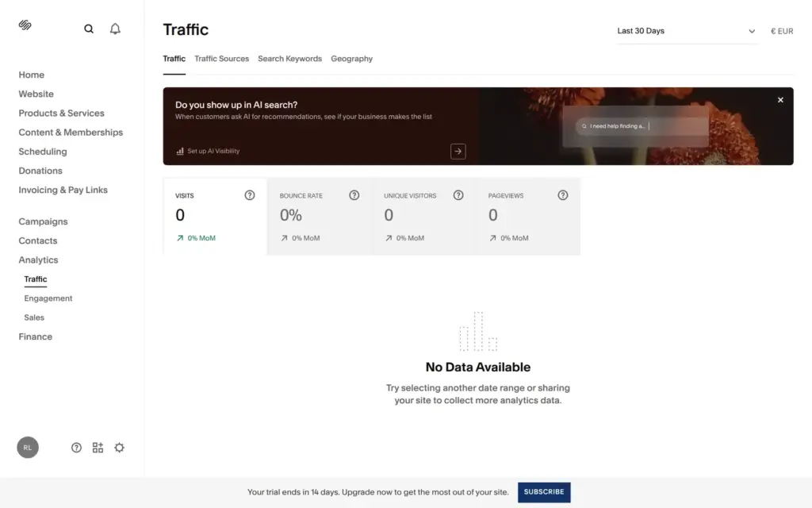Open Products & Services section

tap(62, 113)
